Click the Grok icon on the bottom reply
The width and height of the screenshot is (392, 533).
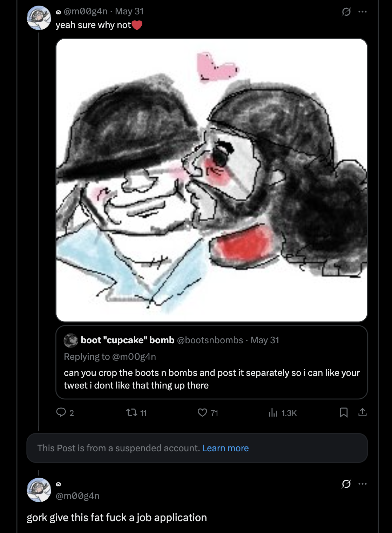(346, 484)
